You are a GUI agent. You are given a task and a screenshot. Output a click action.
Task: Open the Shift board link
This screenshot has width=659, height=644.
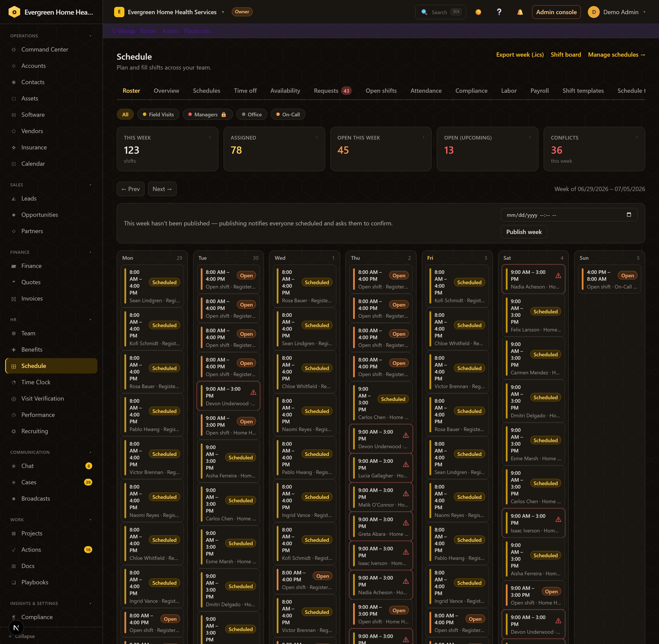[566, 55]
